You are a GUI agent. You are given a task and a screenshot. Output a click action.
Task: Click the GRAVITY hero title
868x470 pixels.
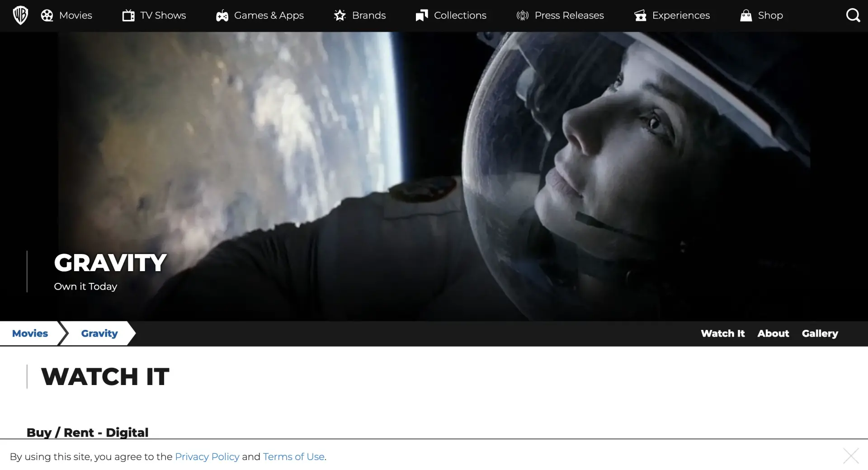point(110,263)
